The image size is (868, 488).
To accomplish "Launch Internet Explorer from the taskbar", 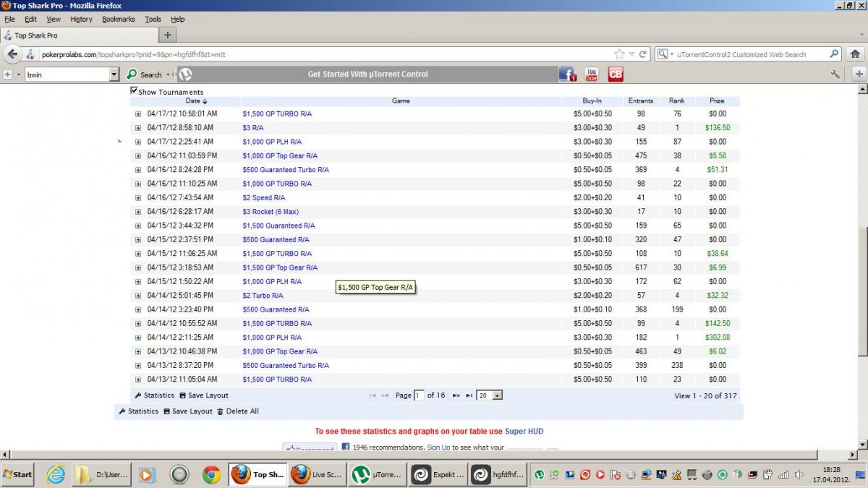I will pyautogui.click(x=56, y=474).
